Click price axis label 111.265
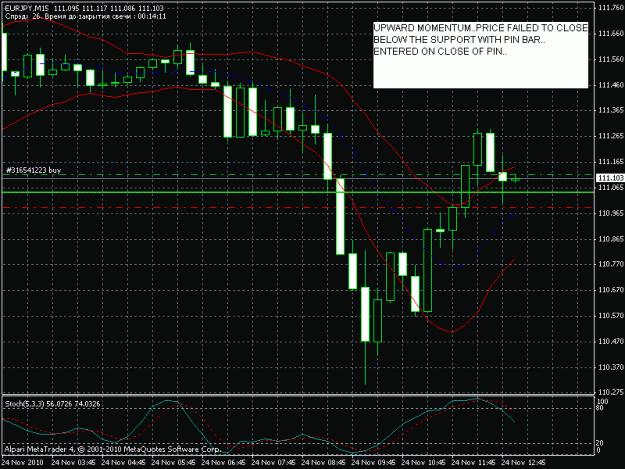This screenshot has width=625, height=469. point(611,136)
